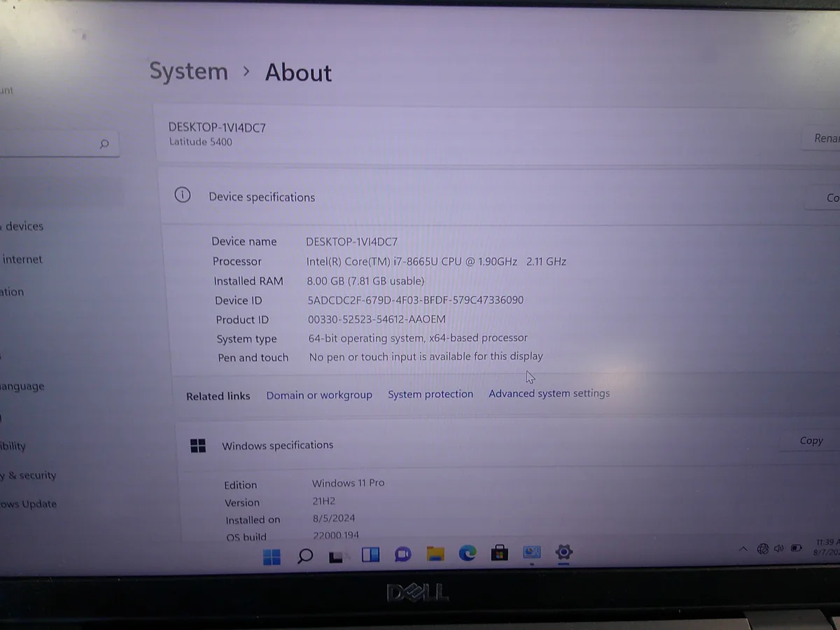Image resolution: width=840 pixels, height=630 pixels.
Task: Click the OS build 22000.194 value
Action: 336,535
